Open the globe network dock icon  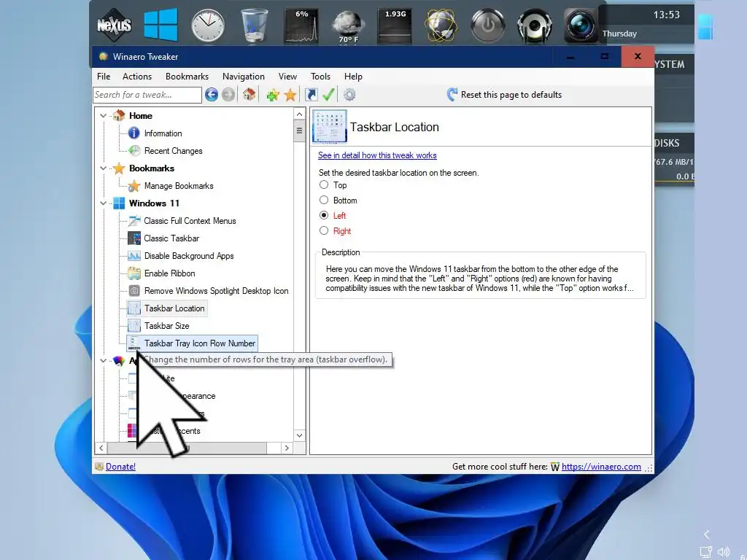coord(441,26)
